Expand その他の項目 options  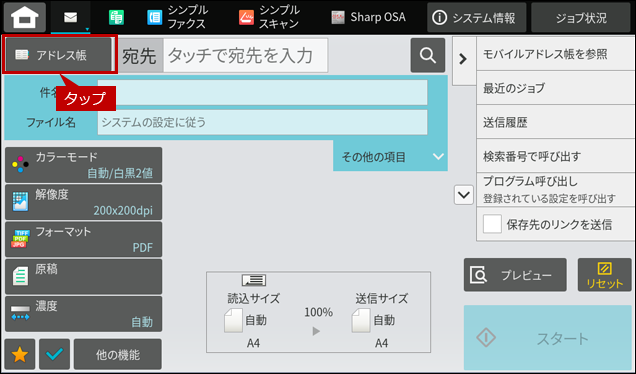[390, 157]
